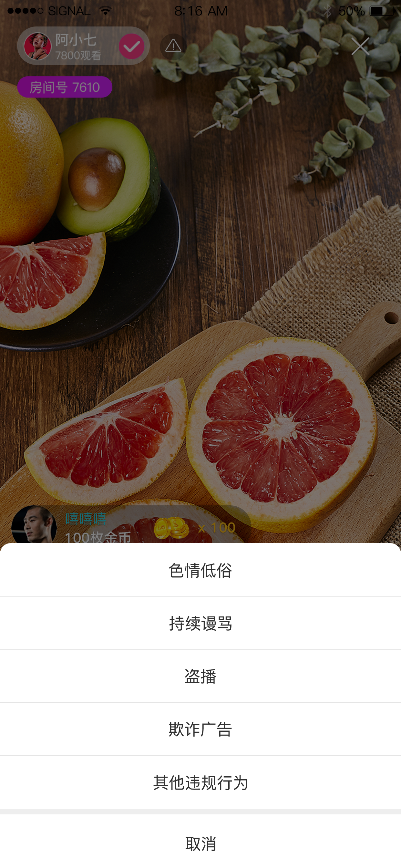
Task: Tap the battery icon in status bar
Action: [x=381, y=11]
